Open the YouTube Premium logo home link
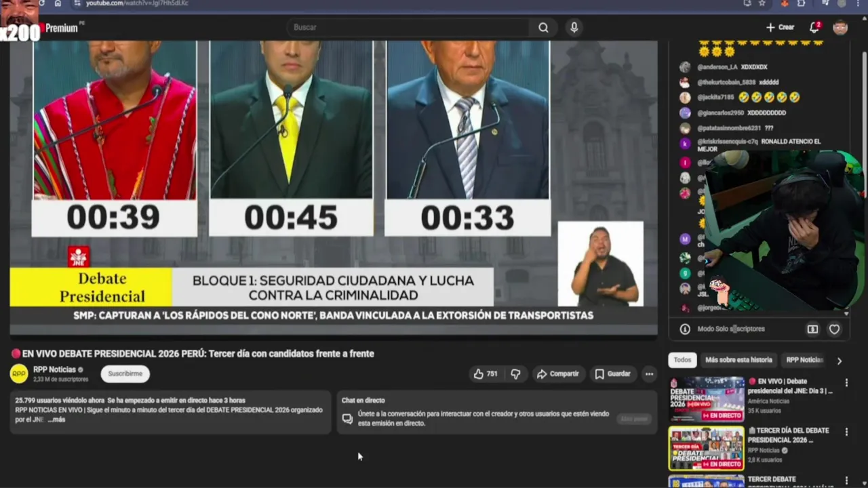This screenshot has height=488, width=868. pos(60,28)
